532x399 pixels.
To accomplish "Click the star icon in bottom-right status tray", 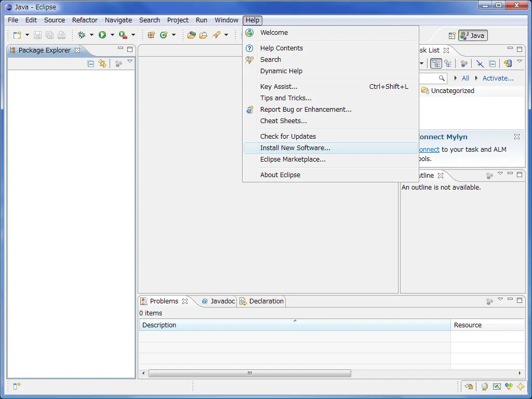I will pyautogui.click(x=521, y=386).
